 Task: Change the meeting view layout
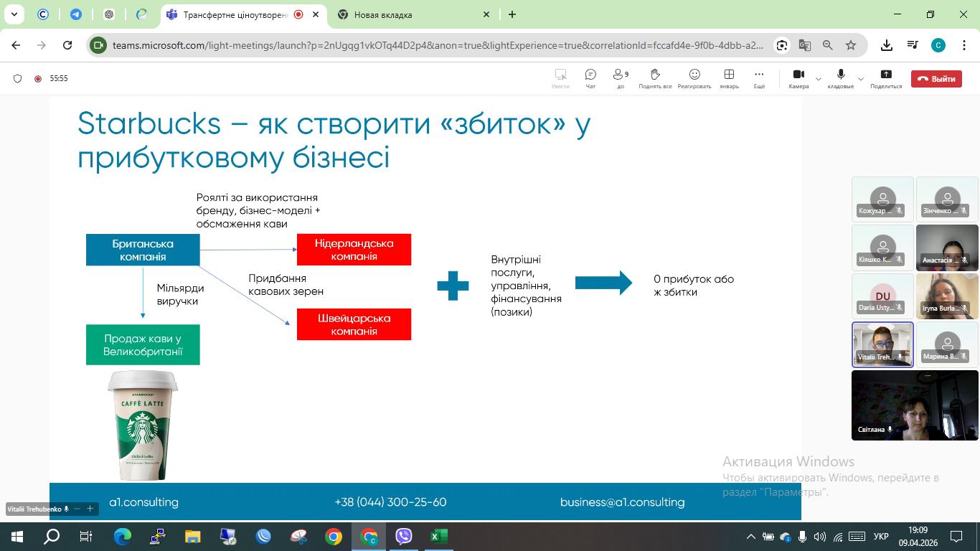729,77
